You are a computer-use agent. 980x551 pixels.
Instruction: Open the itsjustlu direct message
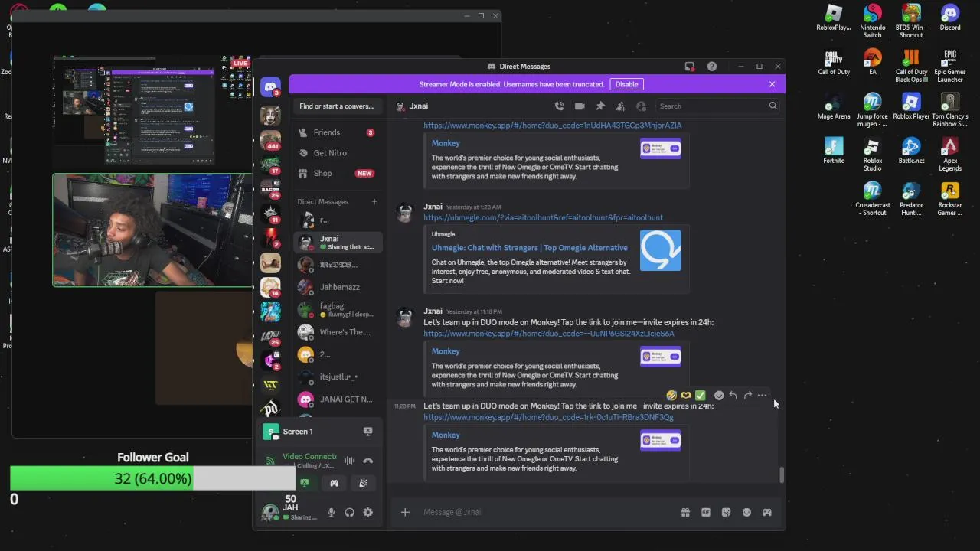pos(338,377)
